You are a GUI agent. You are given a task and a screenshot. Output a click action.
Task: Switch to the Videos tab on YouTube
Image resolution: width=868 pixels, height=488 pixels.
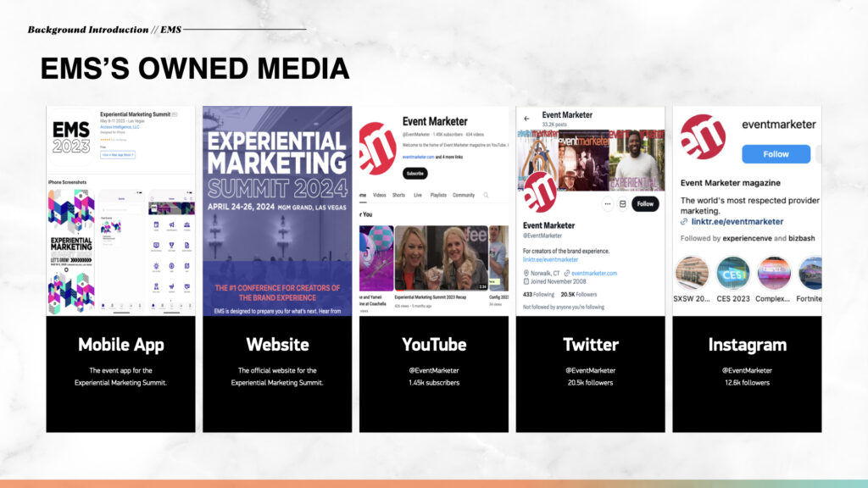click(x=379, y=195)
